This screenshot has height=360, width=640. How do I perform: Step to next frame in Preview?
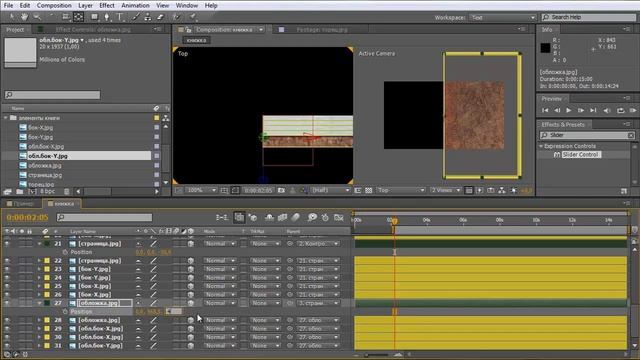[x=580, y=110]
